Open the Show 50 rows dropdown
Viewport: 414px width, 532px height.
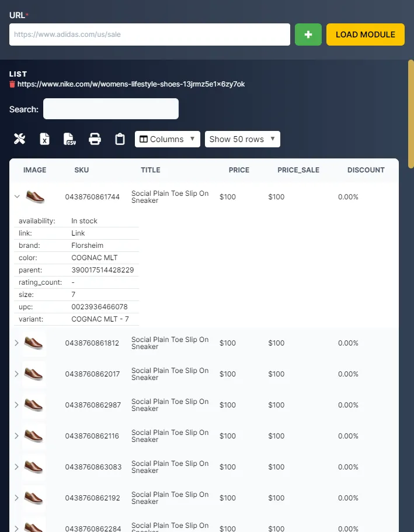pos(242,139)
